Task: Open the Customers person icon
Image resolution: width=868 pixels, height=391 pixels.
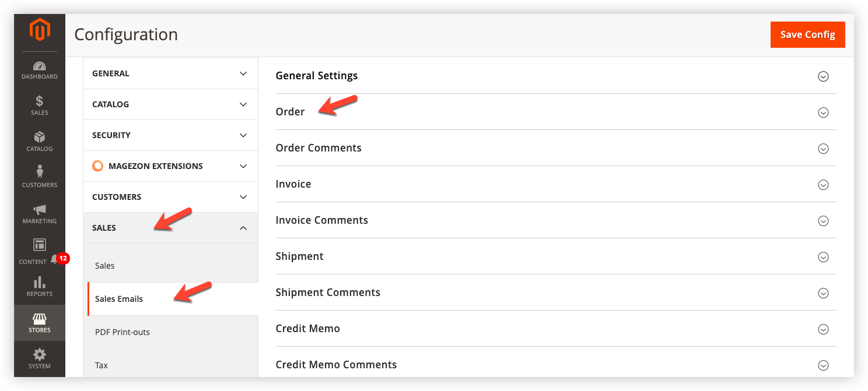Action: (40, 172)
